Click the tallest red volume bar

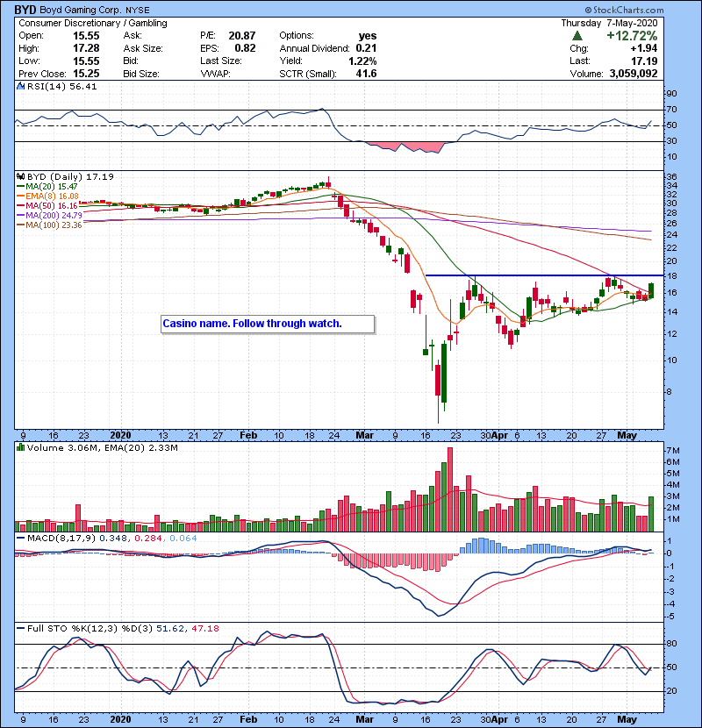[x=450, y=489]
